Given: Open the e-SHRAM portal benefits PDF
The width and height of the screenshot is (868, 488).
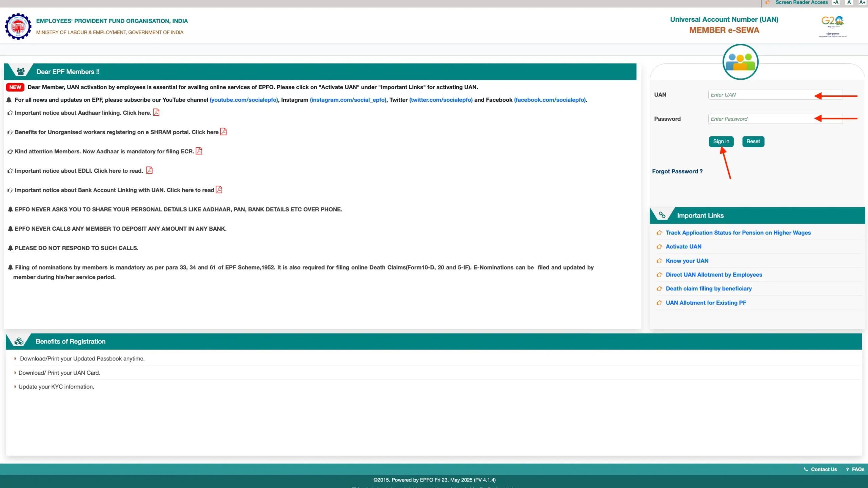Looking at the screenshot, I should click(x=223, y=132).
